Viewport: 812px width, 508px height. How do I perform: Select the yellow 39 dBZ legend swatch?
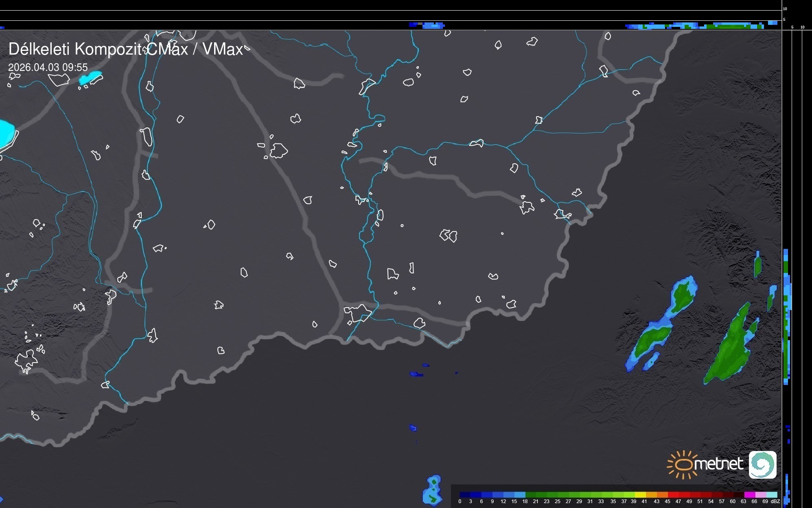coord(640,495)
